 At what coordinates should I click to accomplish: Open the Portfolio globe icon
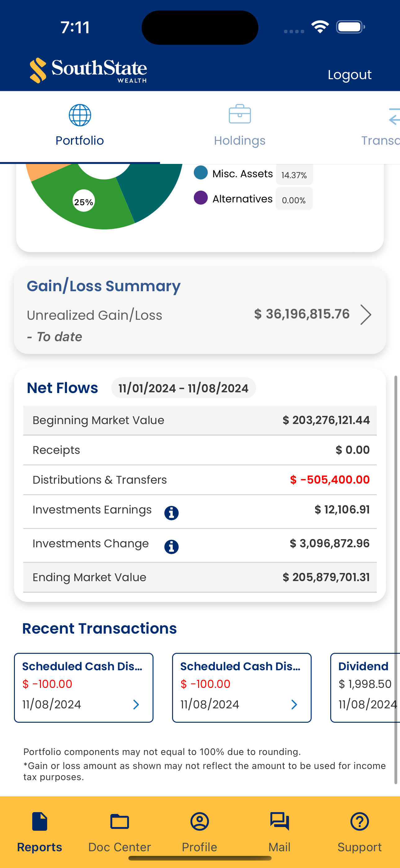80,115
